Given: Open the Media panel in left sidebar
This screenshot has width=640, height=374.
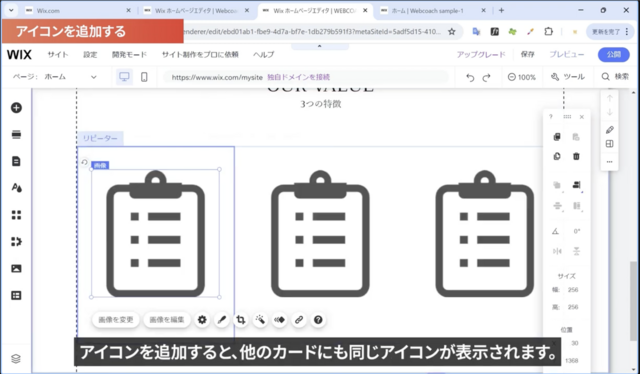Looking at the screenshot, I should click(x=16, y=269).
